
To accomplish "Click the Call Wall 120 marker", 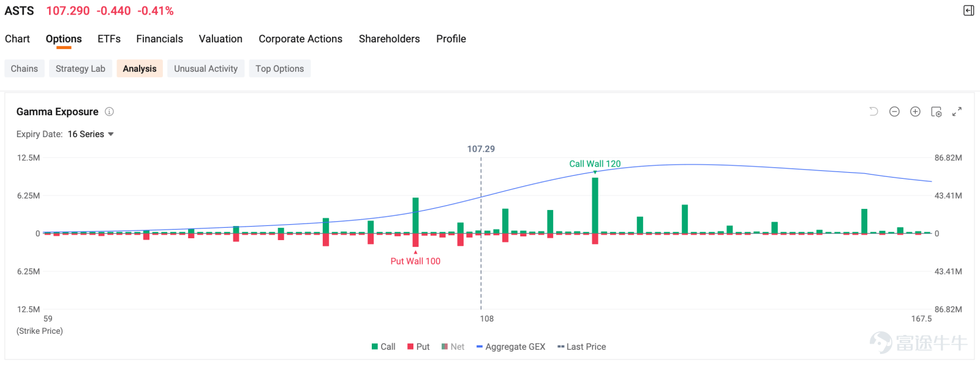I will (x=595, y=164).
